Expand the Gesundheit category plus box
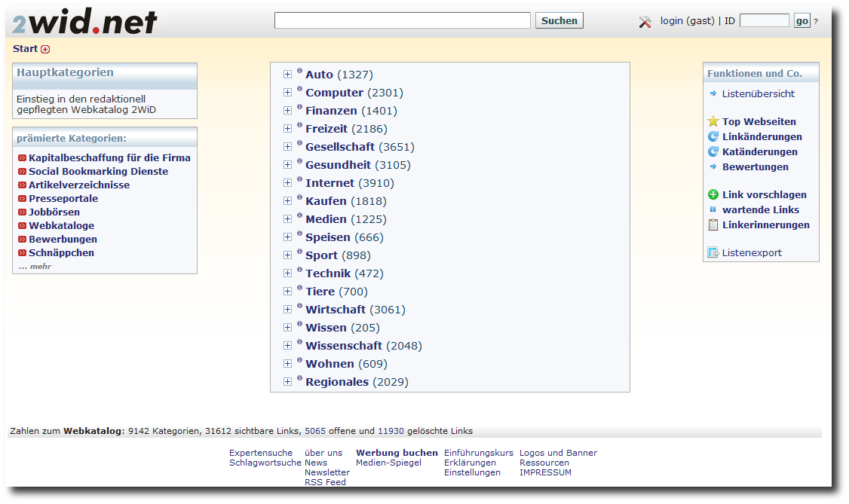This screenshot has height=504, width=849. coord(287,165)
